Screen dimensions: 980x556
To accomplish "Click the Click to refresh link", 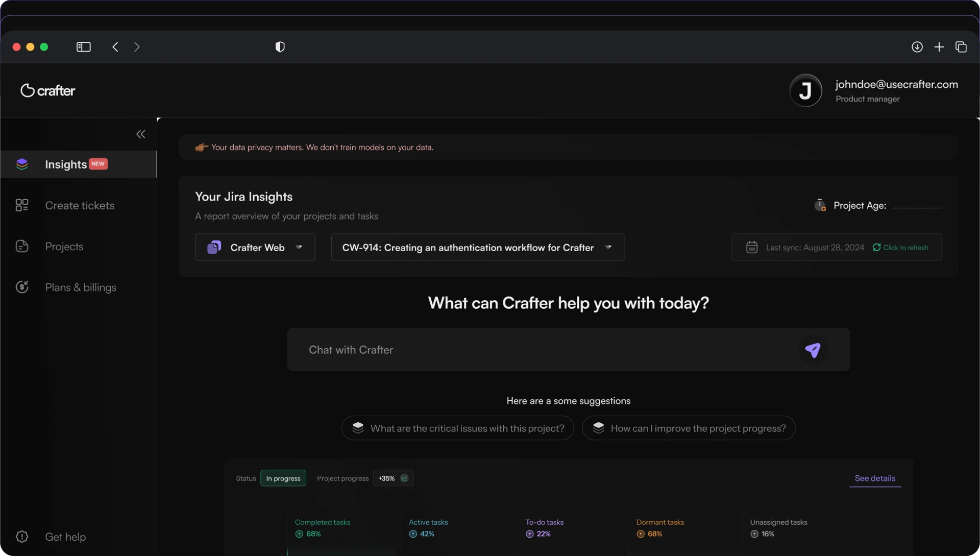I will tap(906, 247).
